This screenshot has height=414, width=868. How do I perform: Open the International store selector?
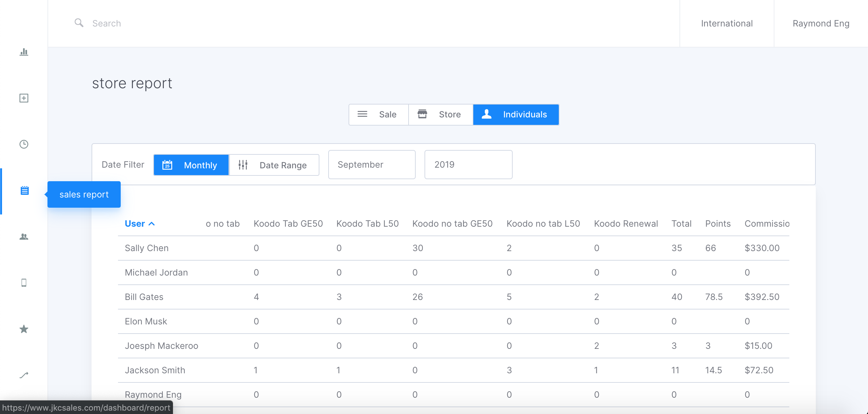coord(727,23)
